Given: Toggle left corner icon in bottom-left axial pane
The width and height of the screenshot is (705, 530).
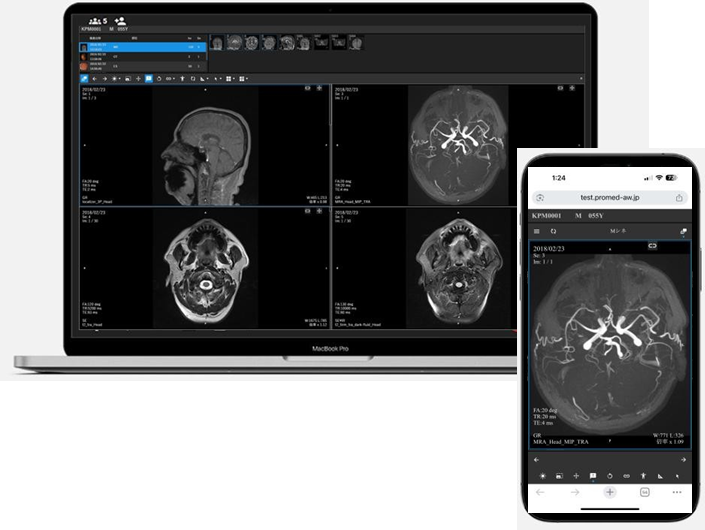Looking at the screenshot, I should pos(308,211).
